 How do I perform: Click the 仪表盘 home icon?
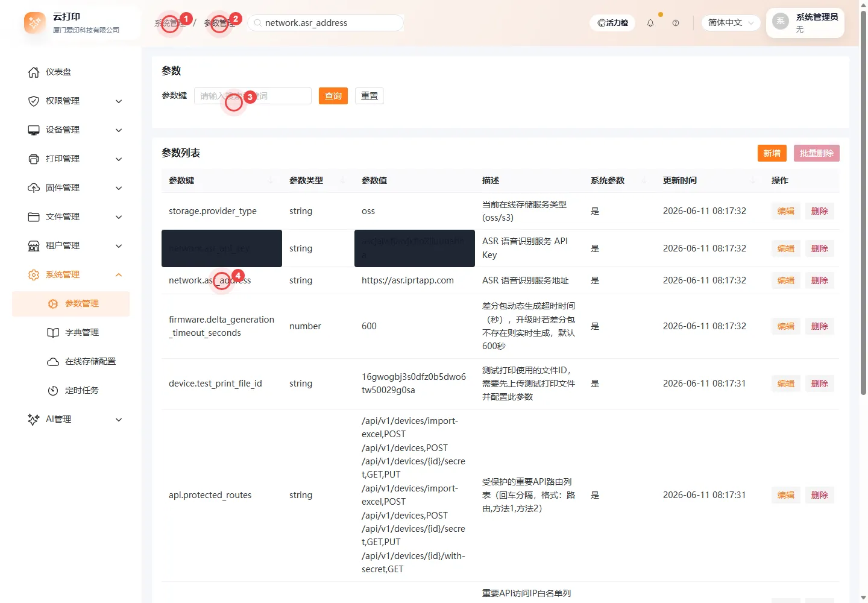pos(34,72)
